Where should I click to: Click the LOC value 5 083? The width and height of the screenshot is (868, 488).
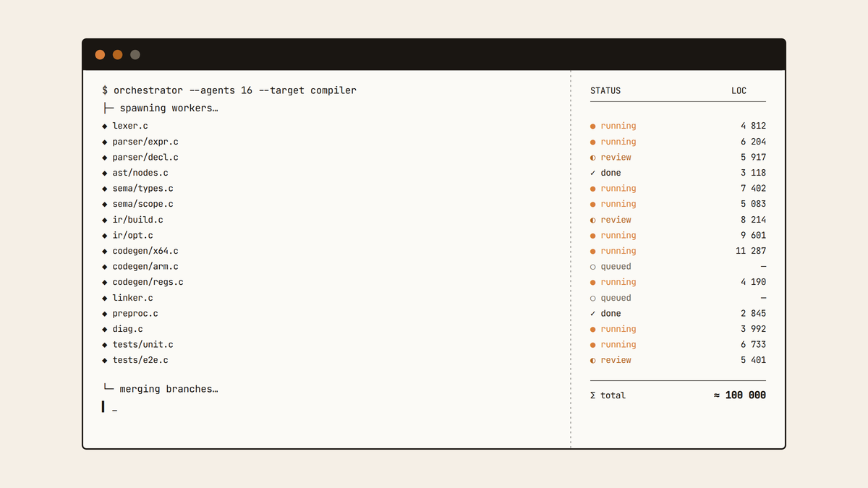point(753,204)
